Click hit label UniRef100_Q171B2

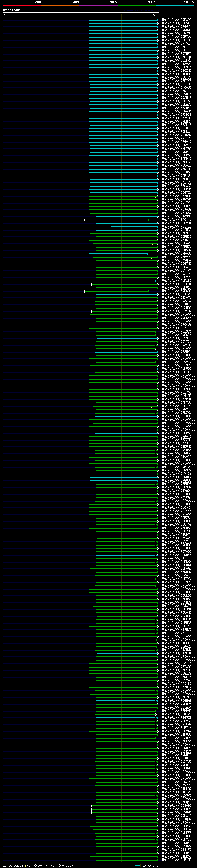coord(177,311)
